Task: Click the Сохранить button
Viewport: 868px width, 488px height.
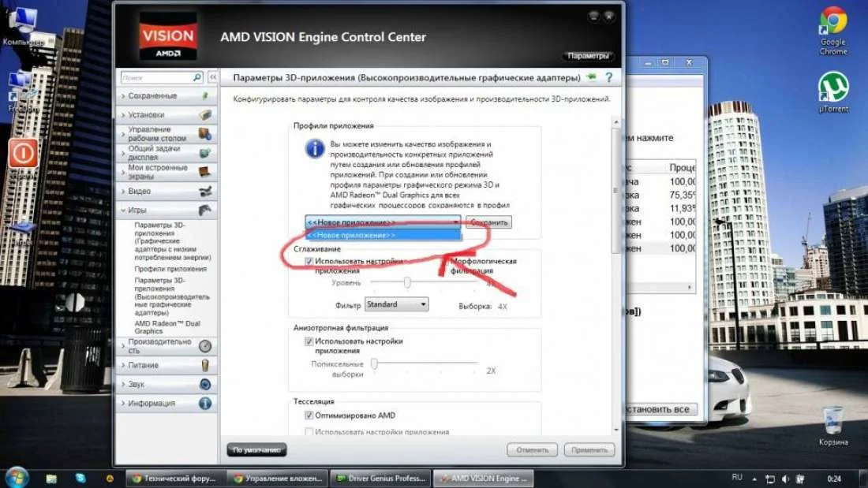Action: click(488, 222)
